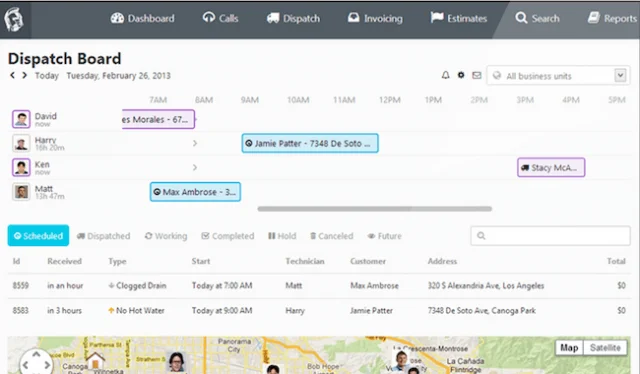Click customer Max Ambrose

click(x=374, y=285)
